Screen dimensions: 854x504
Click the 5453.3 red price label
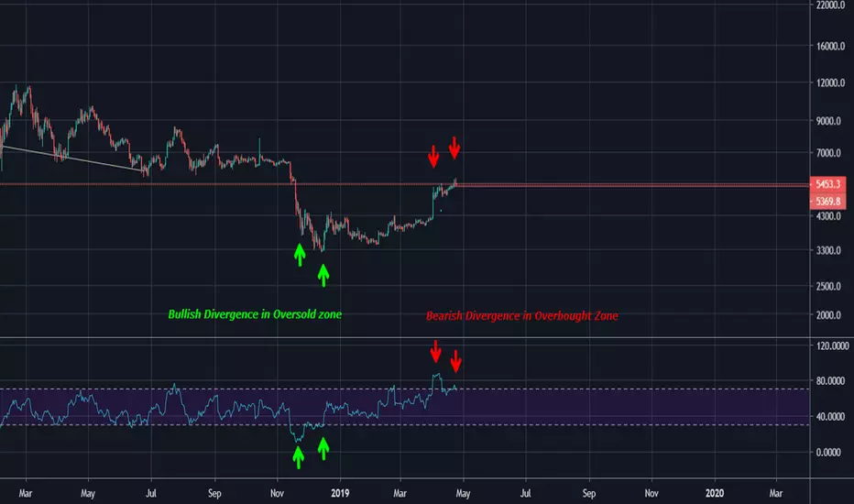(x=827, y=184)
